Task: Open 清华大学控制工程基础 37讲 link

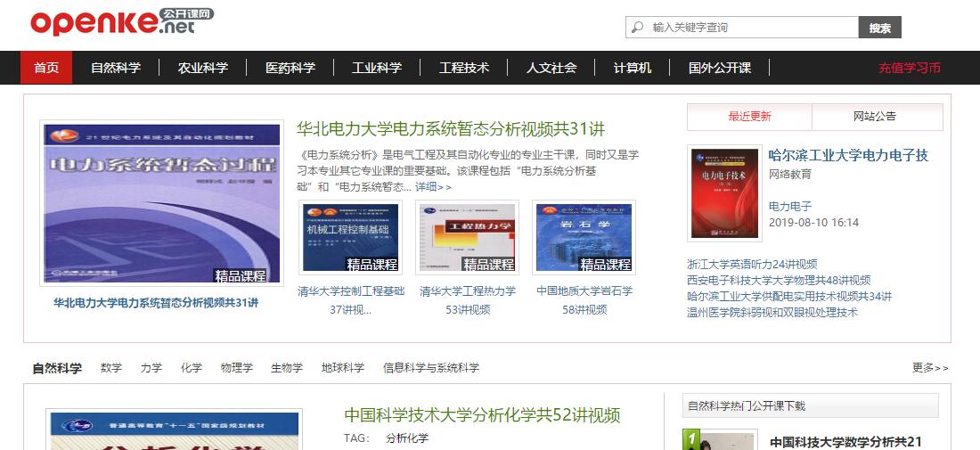Action: 351,300
